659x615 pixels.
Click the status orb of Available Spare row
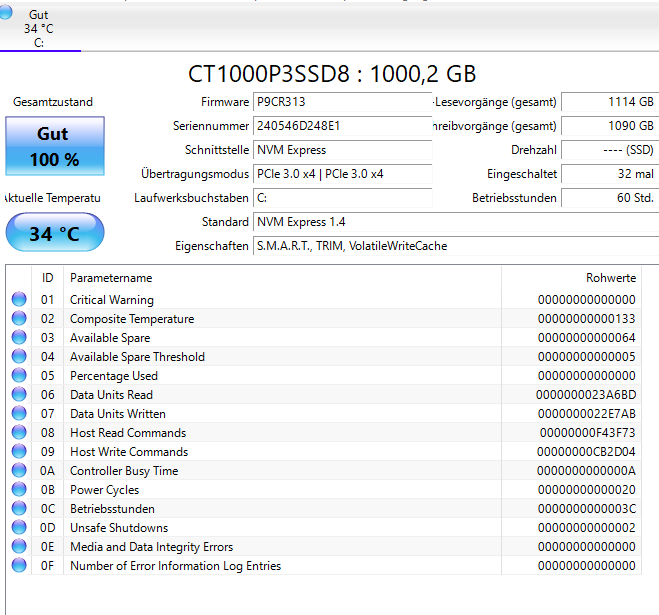[19, 337]
